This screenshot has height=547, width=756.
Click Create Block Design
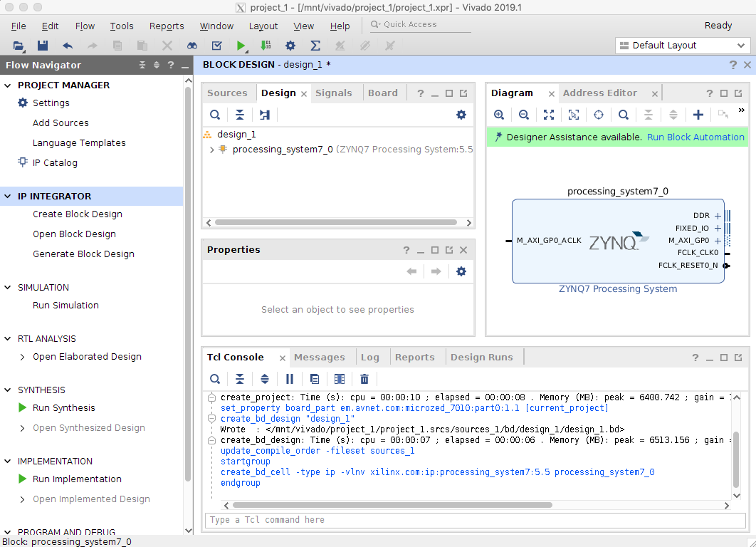78,214
